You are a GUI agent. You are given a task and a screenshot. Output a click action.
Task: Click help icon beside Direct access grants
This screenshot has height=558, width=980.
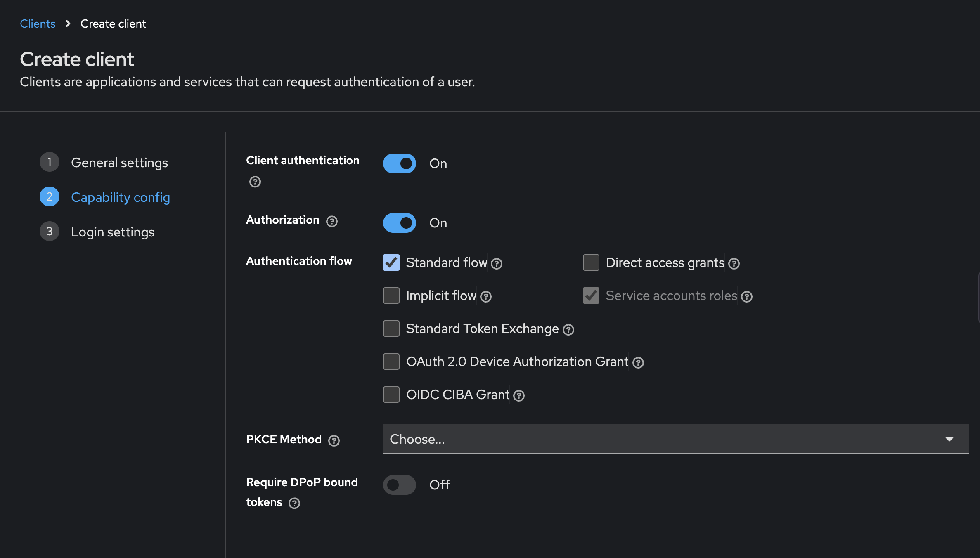(x=734, y=264)
